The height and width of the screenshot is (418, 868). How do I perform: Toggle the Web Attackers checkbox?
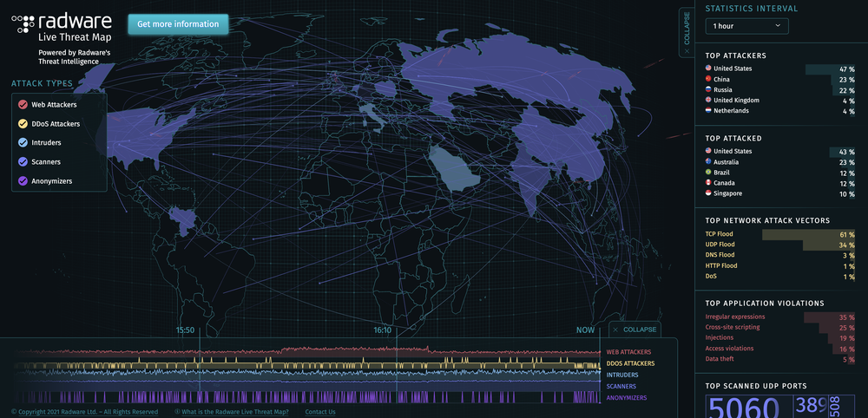(23, 104)
